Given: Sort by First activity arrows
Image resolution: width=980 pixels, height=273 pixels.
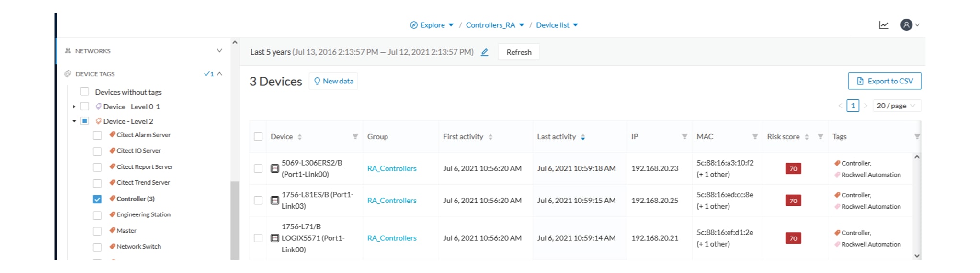Looking at the screenshot, I should pos(490,137).
